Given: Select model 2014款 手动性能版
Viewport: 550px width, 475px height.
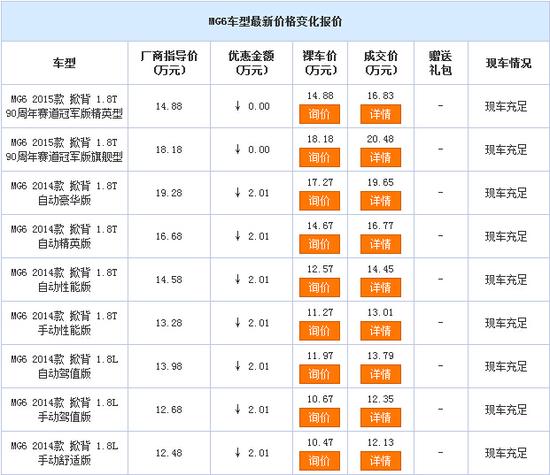Looking at the screenshot, I should 64,323.
